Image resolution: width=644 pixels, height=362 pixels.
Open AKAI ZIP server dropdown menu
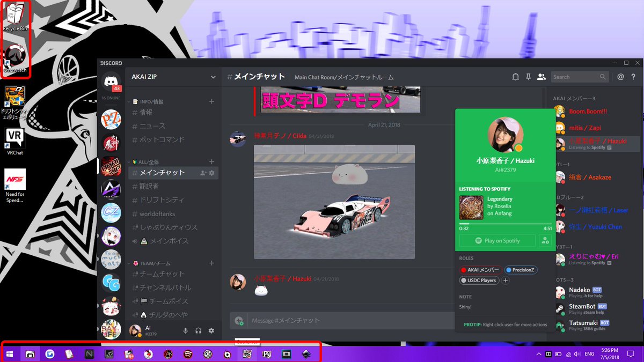[213, 77]
